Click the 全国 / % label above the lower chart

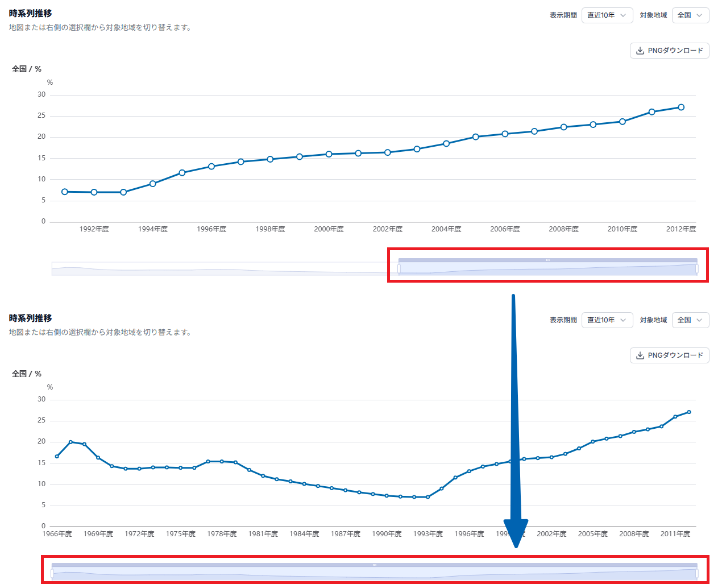[27, 374]
